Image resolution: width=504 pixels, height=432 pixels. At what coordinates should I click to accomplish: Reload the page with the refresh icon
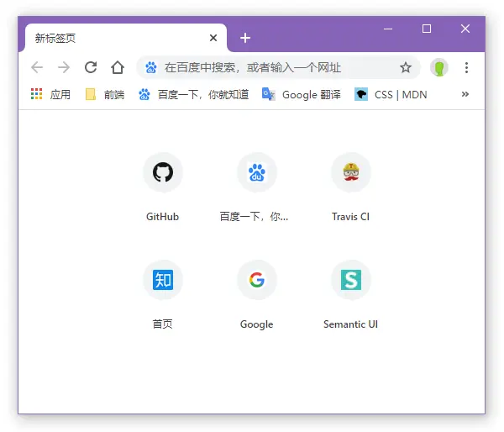pyautogui.click(x=91, y=67)
